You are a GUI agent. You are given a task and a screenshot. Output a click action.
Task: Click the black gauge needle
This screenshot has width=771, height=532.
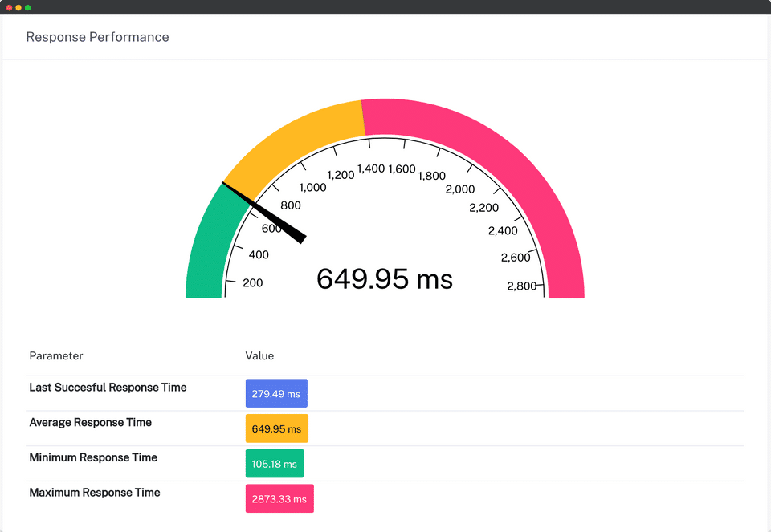pyautogui.click(x=264, y=212)
